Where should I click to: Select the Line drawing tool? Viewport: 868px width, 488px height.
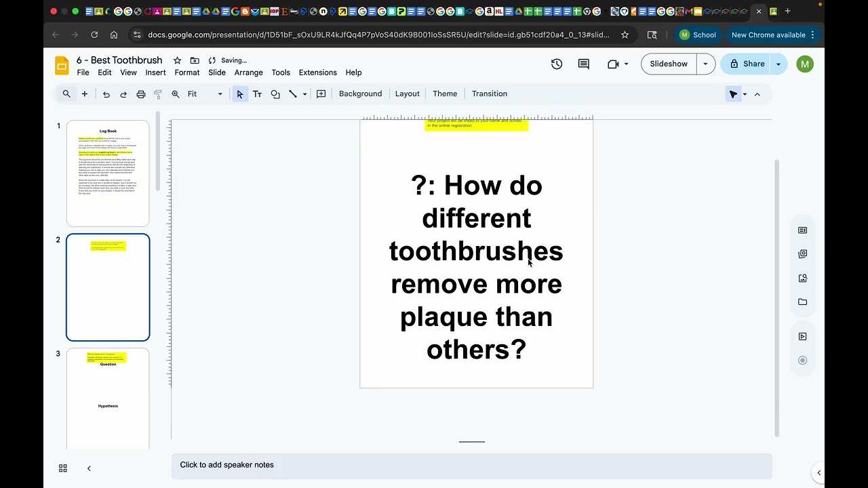coord(293,94)
